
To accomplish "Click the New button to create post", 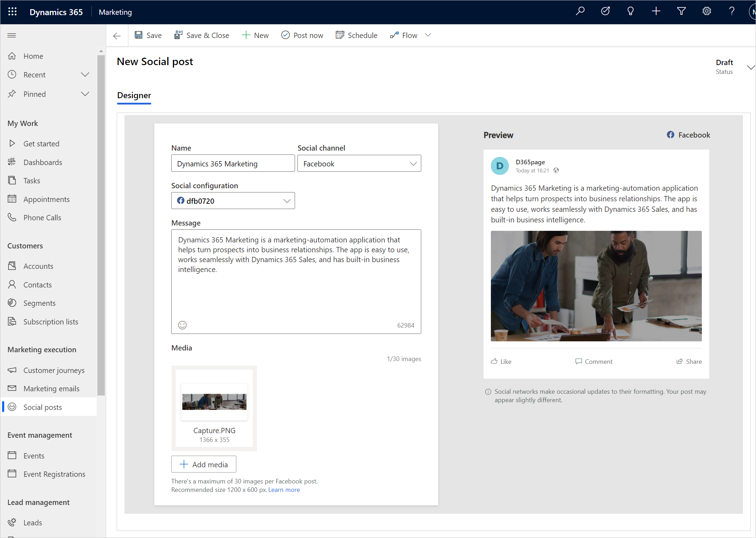I will pos(255,35).
